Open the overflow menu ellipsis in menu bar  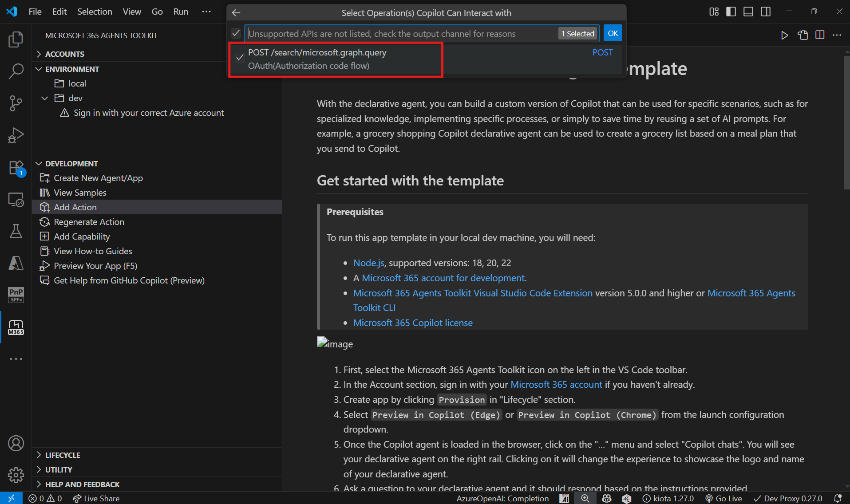click(206, 12)
